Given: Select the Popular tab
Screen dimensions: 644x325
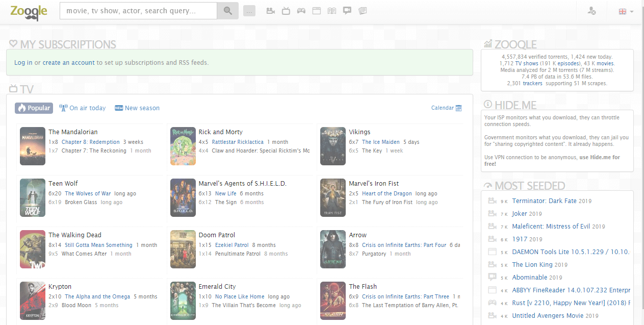Looking at the screenshot, I should click(x=34, y=108).
